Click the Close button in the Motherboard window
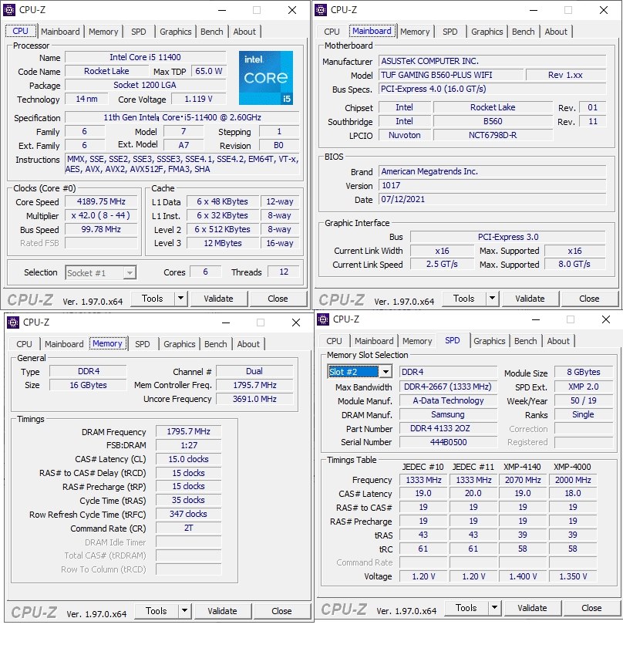 tap(590, 299)
